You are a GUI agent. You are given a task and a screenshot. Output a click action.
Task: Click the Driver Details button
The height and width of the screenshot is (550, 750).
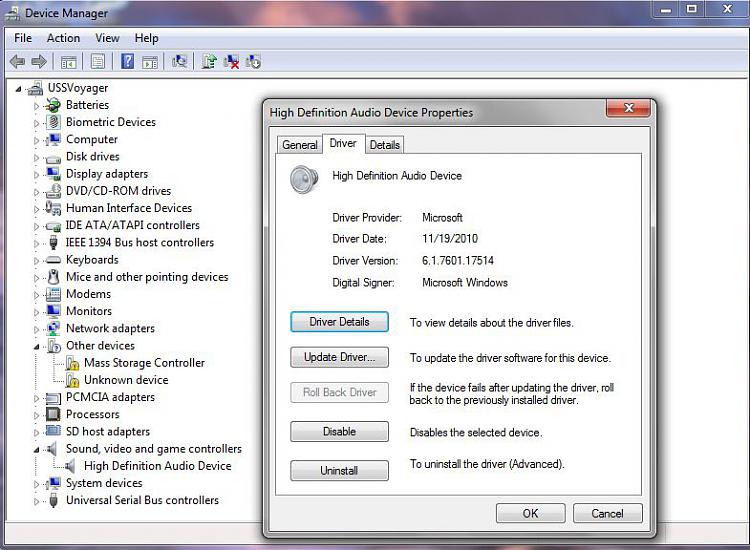(339, 322)
